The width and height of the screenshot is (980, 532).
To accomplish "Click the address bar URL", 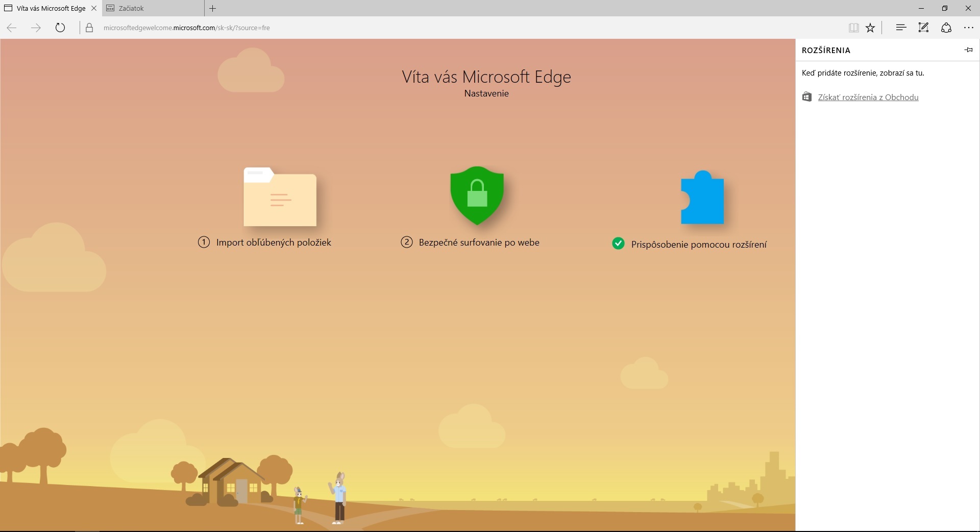I will click(x=187, y=28).
